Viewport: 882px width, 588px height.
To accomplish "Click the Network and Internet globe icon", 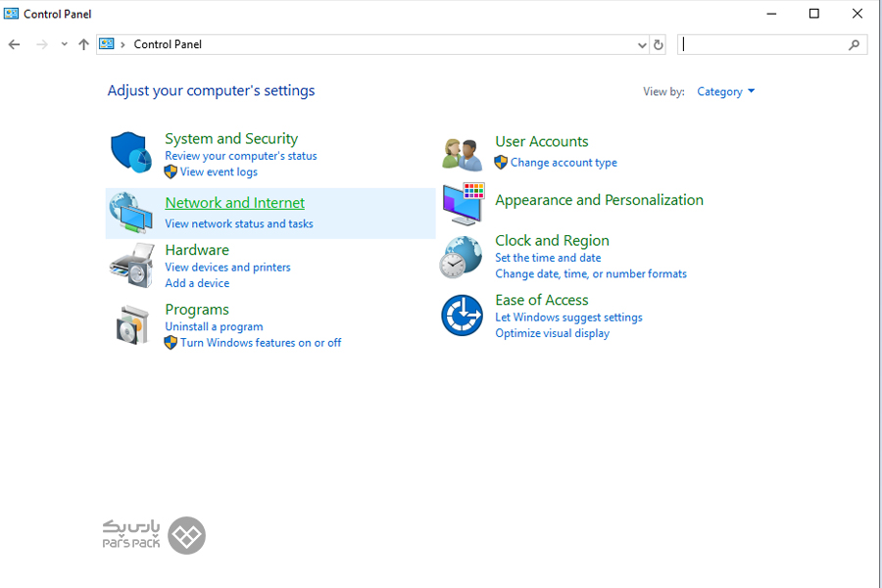I will [130, 213].
